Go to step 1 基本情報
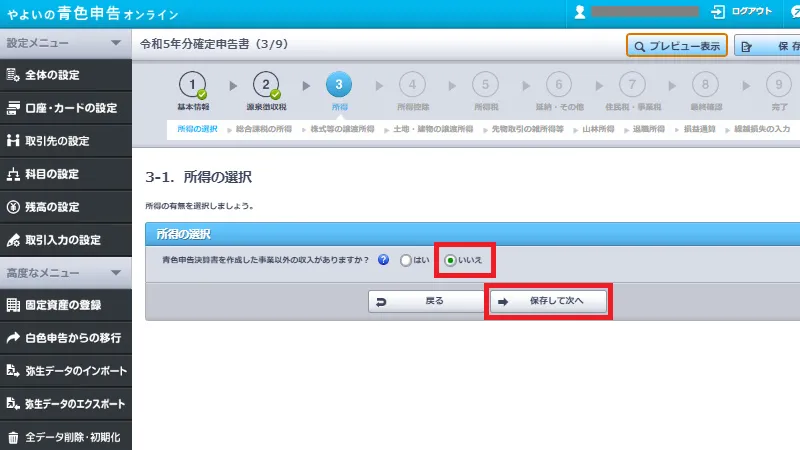This screenshot has height=450, width=800. 192,85
